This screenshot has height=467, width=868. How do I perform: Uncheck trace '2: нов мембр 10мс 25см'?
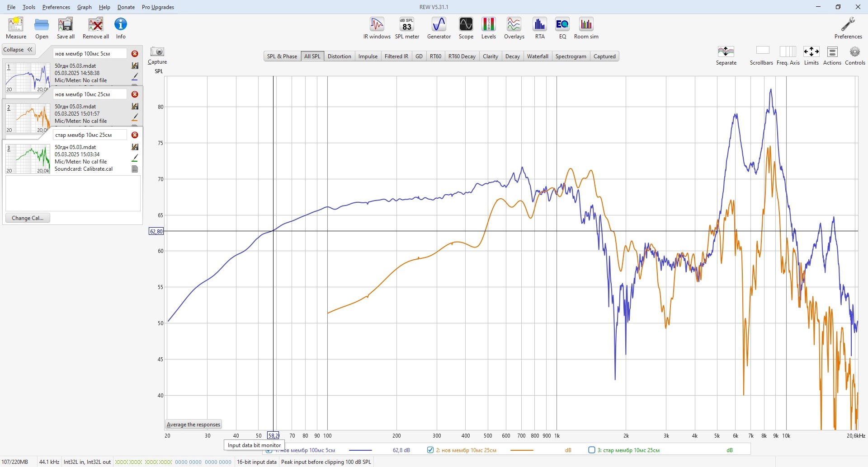(430, 450)
